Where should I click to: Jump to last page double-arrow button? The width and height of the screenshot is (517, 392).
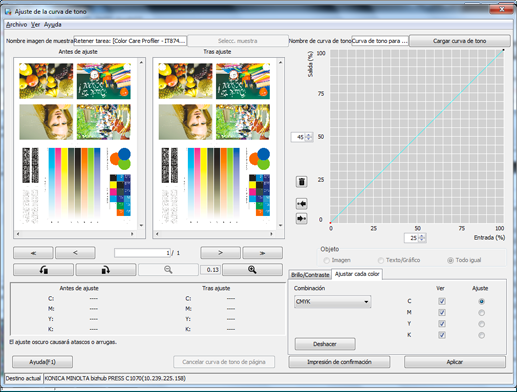[262, 253]
